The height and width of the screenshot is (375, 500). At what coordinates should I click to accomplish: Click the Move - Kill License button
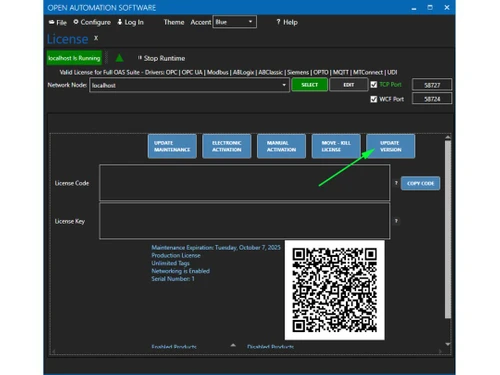pyautogui.click(x=336, y=146)
